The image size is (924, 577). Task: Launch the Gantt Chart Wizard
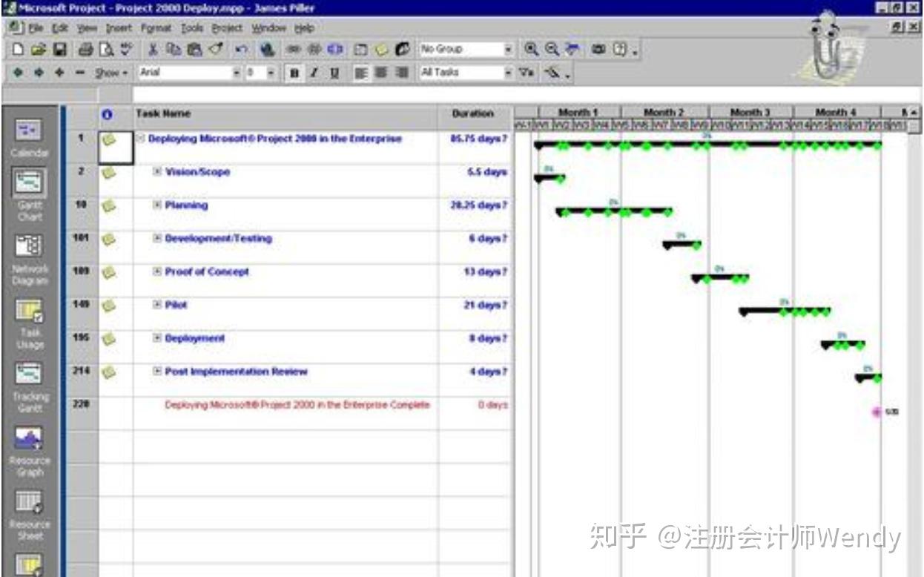(x=551, y=73)
